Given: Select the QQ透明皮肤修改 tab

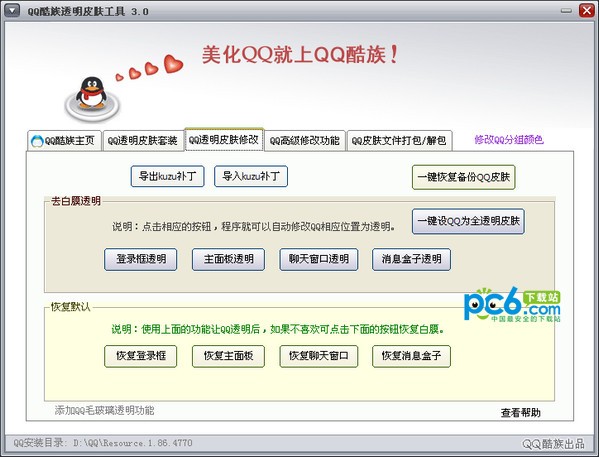Looking at the screenshot, I should click(x=224, y=139).
